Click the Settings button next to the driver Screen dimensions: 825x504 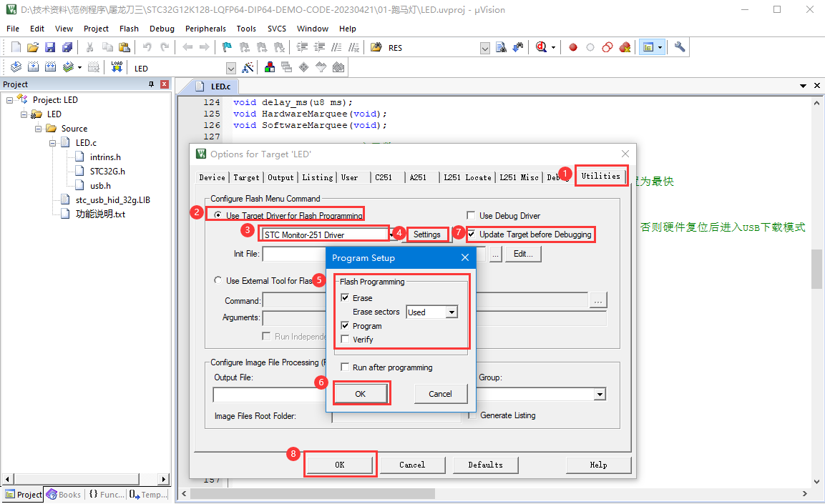coord(426,234)
